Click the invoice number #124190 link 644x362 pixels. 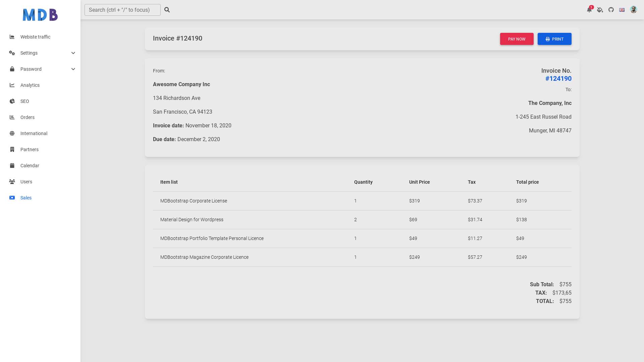558,78
